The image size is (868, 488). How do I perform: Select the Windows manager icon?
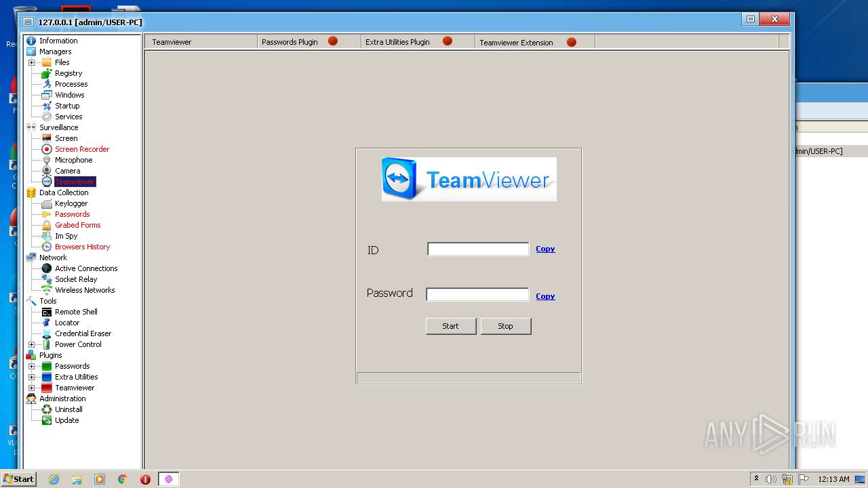pyautogui.click(x=47, y=95)
